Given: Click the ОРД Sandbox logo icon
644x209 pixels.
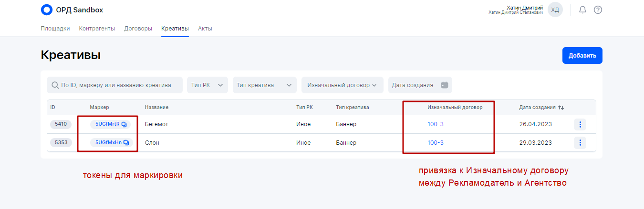Looking at the screenshot, I should tap(47, 10).
